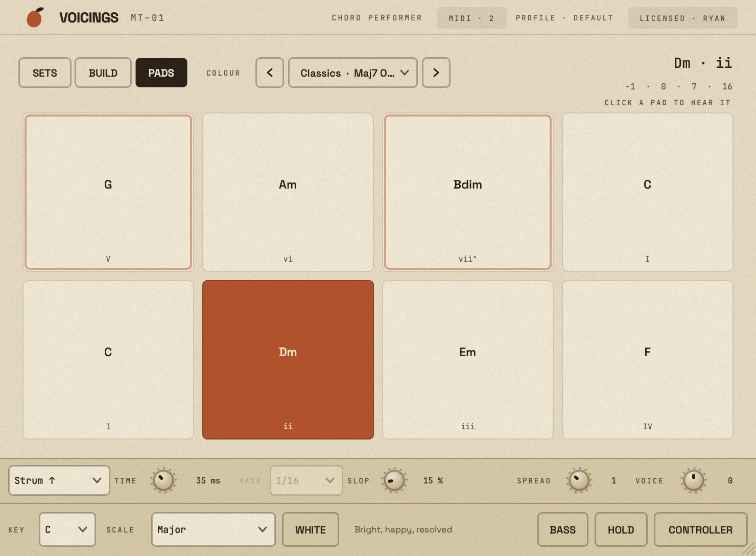
Task: Click the PROFILE · DEFAULT label
Action: [564, 18]
